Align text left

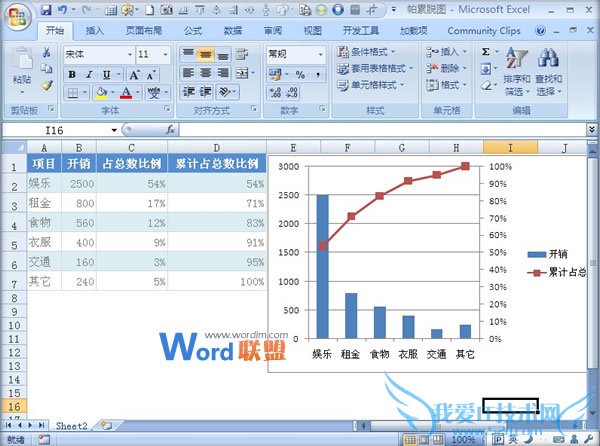tap(188, 73)
